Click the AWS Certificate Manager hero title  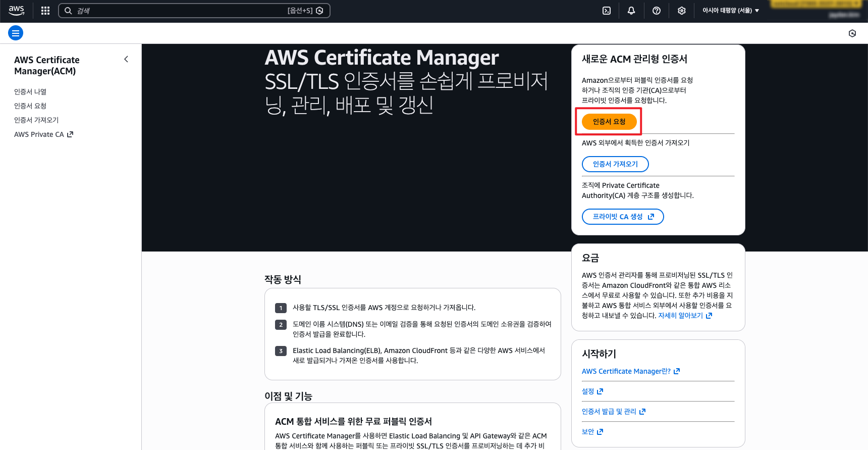pos(382,58)
